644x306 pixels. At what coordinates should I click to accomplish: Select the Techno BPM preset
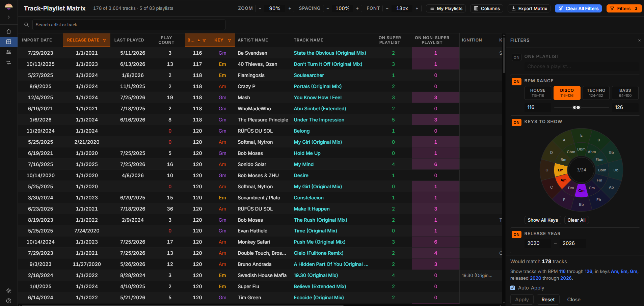pos(596,93)
